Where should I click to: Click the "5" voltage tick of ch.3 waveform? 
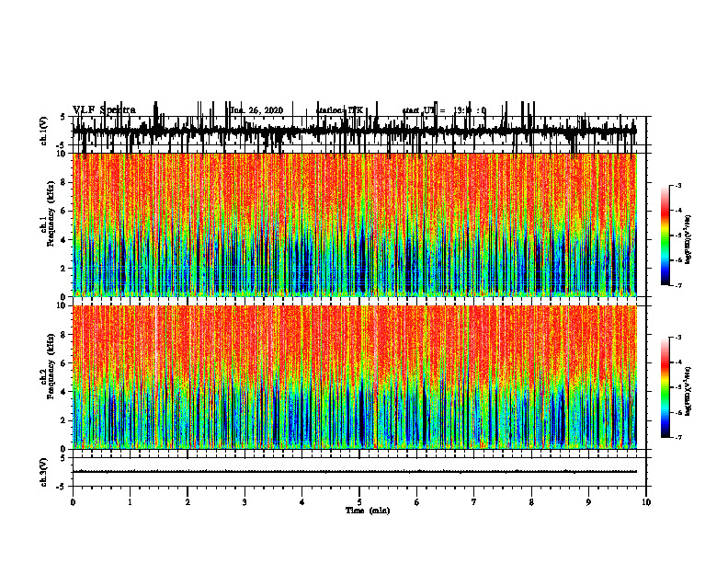pyautogui.click(x=63, y=458)
